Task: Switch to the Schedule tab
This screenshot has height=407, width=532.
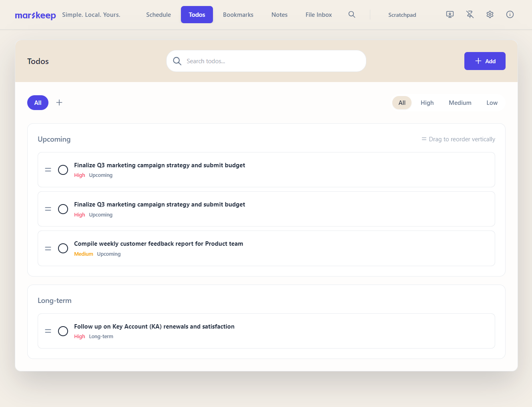Action: tap(159, 15)
